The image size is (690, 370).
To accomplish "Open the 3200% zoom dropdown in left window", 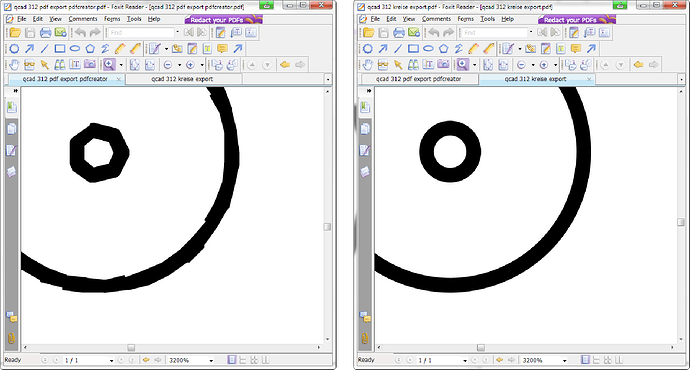I will point(211,360).
